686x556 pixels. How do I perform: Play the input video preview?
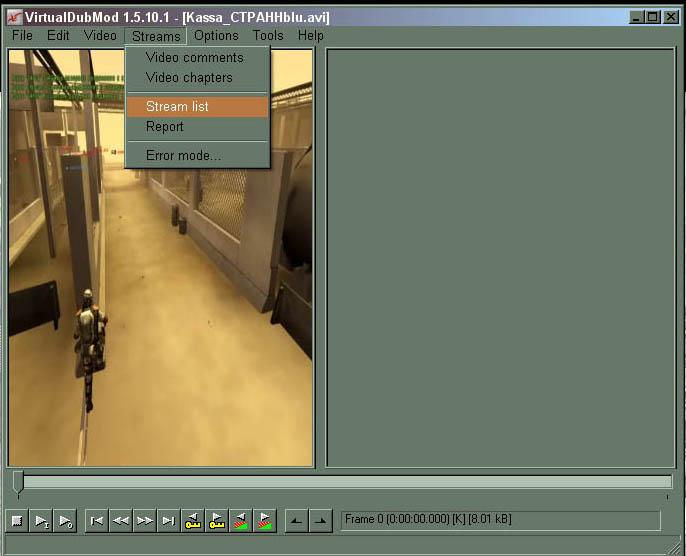point(41,521)
